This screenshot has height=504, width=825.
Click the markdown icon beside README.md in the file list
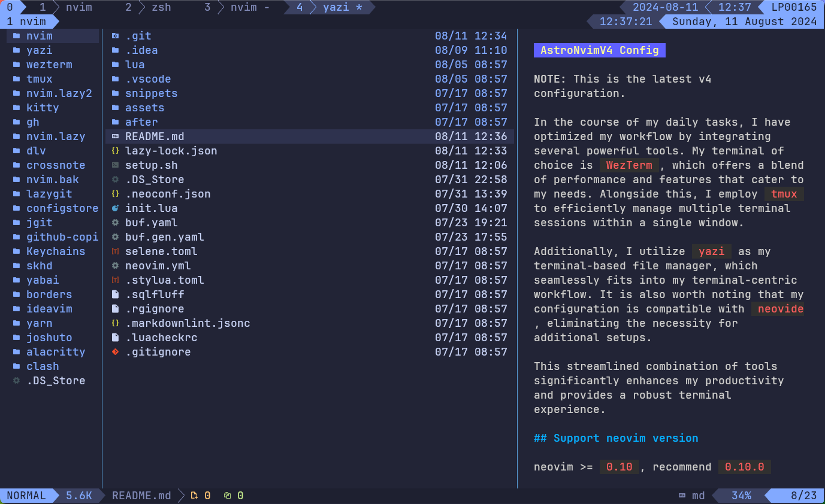coord(116,136)
